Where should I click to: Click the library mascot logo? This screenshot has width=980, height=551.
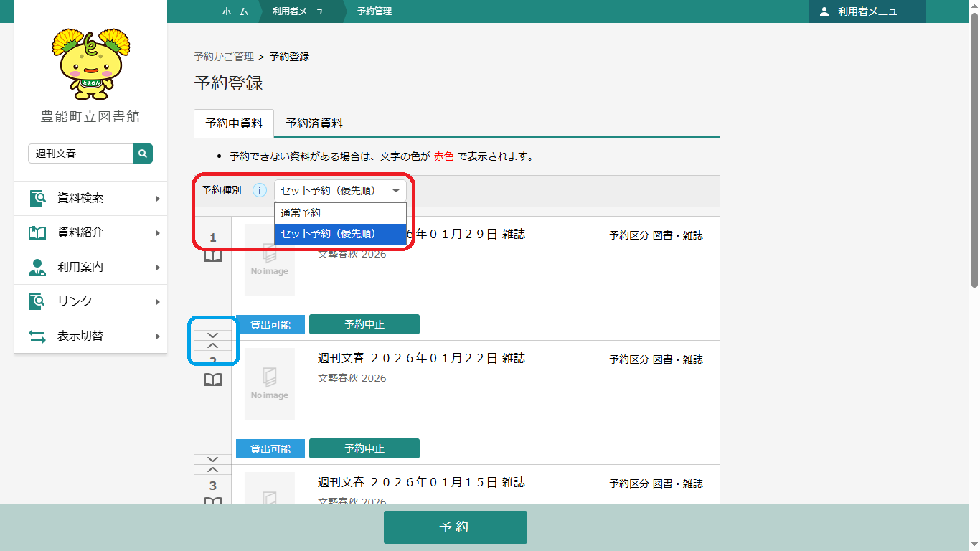[x=90, y=64]
